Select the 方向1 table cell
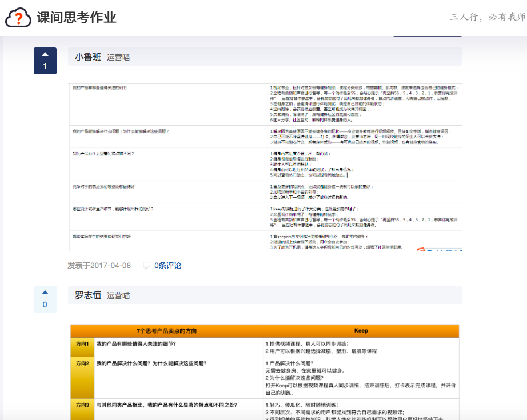Image resolution: width=527 pixels, height=420 pixels. coord(82,347)
